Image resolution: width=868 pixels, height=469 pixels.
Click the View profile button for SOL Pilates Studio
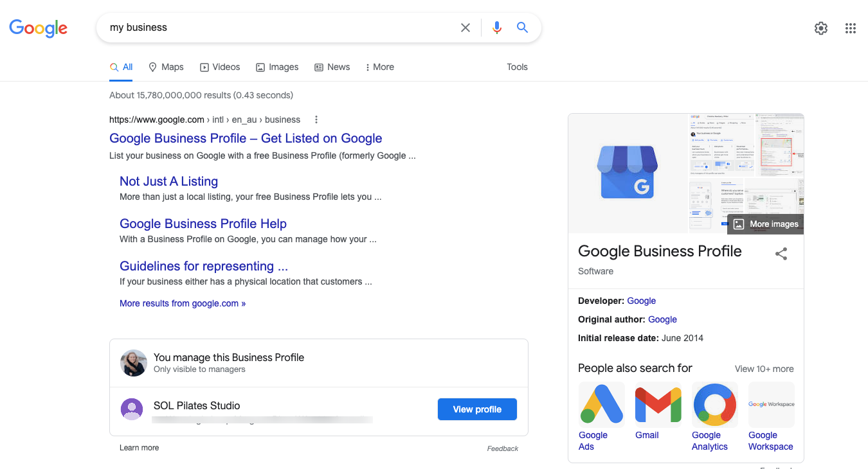[477, 409]
